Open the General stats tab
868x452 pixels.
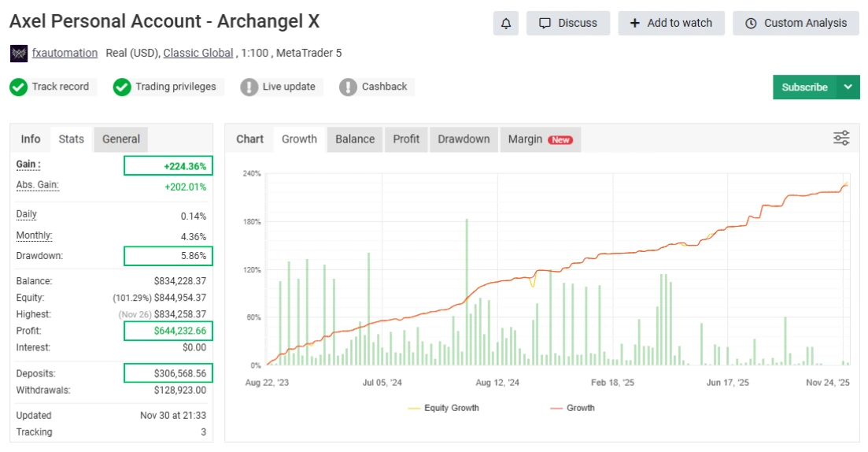pyautogui.click(x=121, y=139)
